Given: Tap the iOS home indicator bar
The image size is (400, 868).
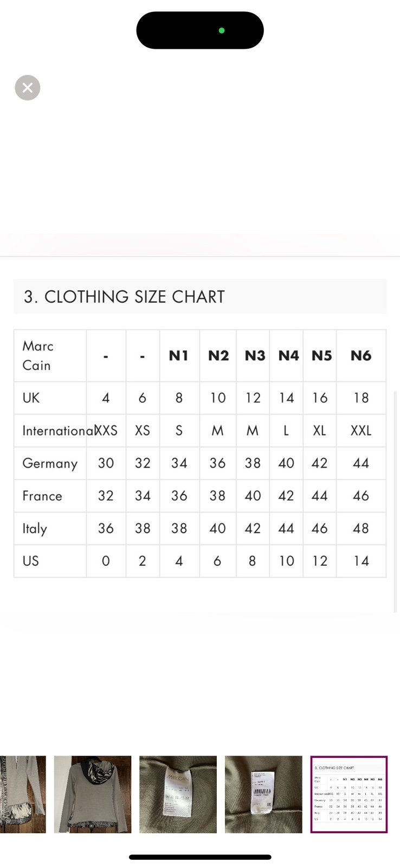Looking at the screenshot, I should [x=200, y=857].
